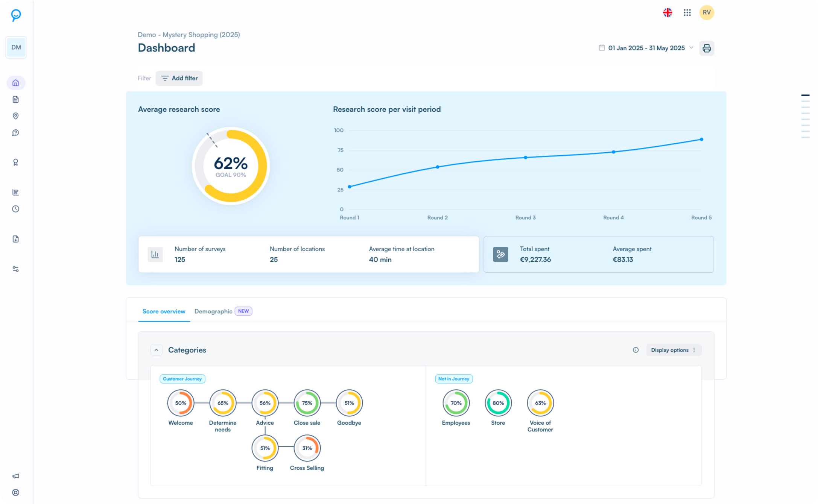The height and width of the screenshot is (504, 818).
Task: Open the question chat bubble sidebar icon
Action: [x=16, y=133]
